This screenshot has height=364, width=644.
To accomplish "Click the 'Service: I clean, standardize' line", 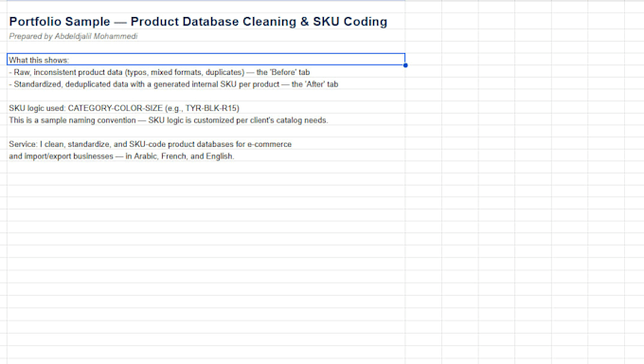I will [151, 144].
